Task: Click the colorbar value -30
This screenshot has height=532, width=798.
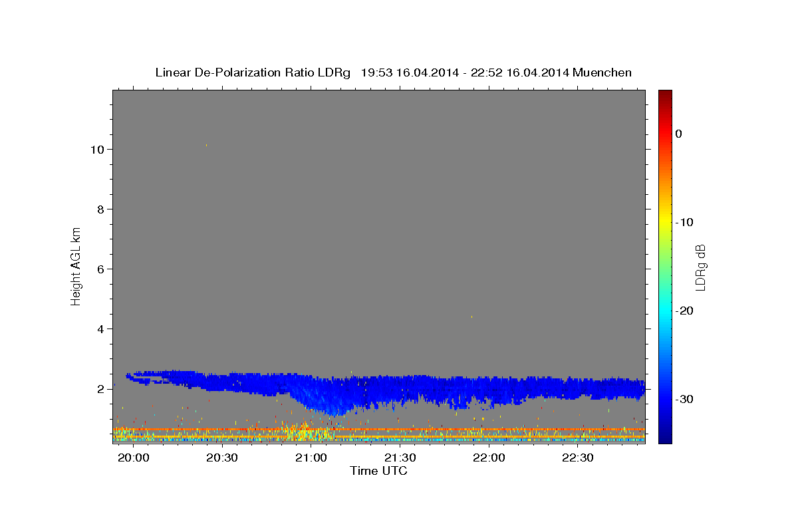Action: [684, 399]
